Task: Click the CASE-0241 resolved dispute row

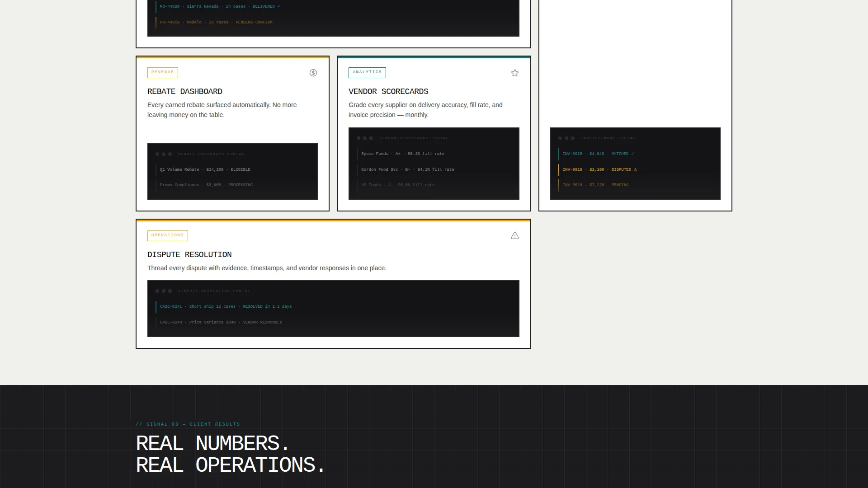Action: [333, 306]
